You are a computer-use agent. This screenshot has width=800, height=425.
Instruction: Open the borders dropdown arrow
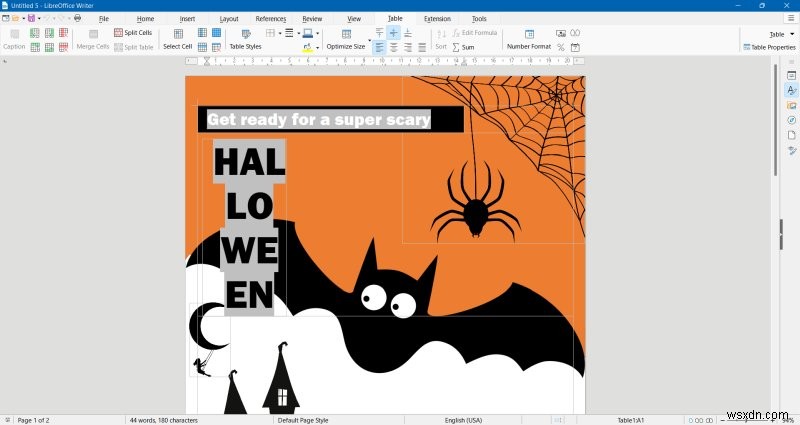[x=280, y=33]
